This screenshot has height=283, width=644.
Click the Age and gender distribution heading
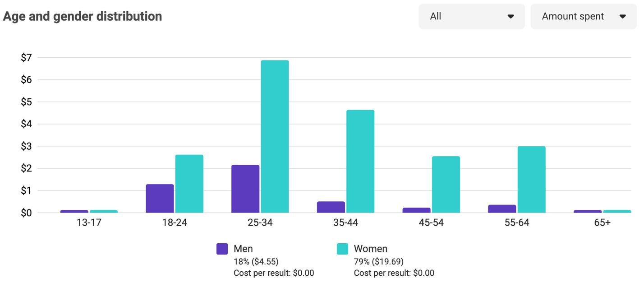tap(83, 16)
